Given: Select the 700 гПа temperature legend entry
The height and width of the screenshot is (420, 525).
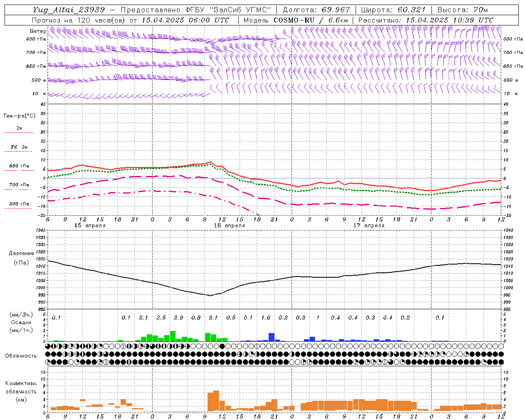Looking at the screenshot, I should 19,185.
